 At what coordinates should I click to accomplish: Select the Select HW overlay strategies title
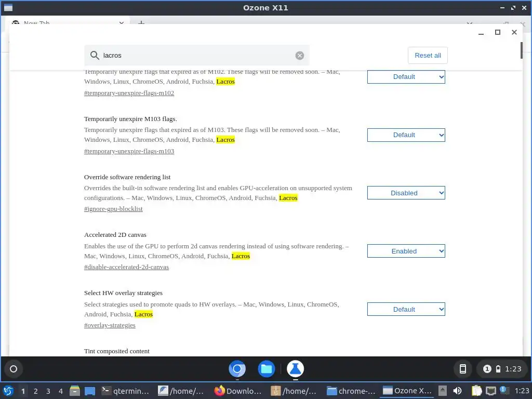tap(123, 293)
